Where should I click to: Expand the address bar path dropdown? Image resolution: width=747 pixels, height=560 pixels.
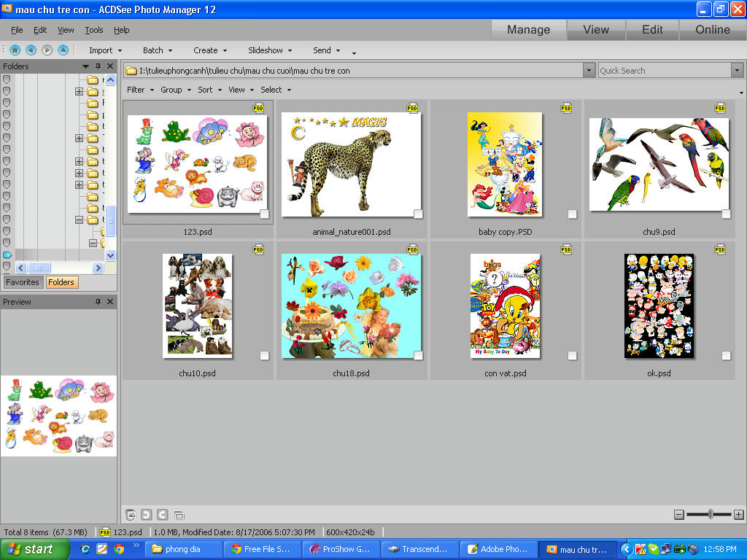[x=589, y=71]
